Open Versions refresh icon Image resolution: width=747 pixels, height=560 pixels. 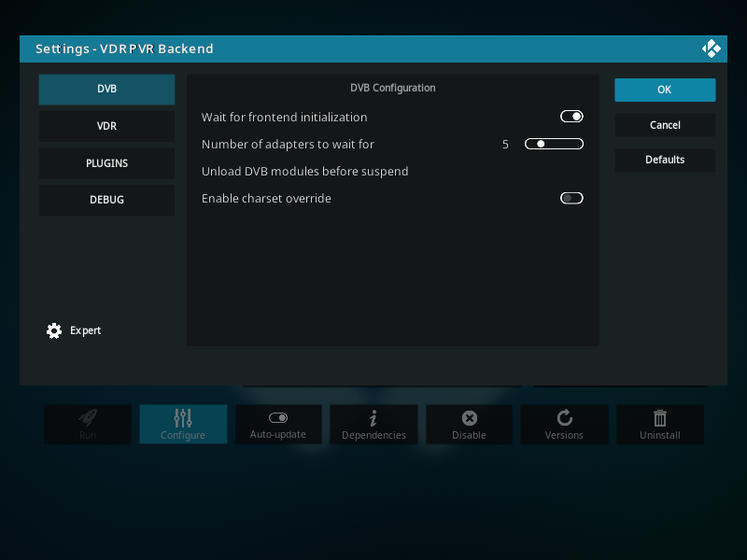[564, 417]
